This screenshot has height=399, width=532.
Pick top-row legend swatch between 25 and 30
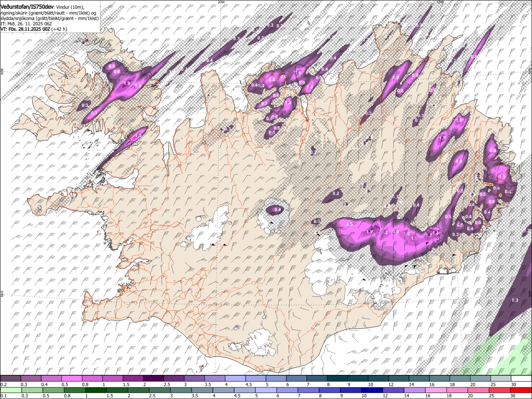(501, 378)
